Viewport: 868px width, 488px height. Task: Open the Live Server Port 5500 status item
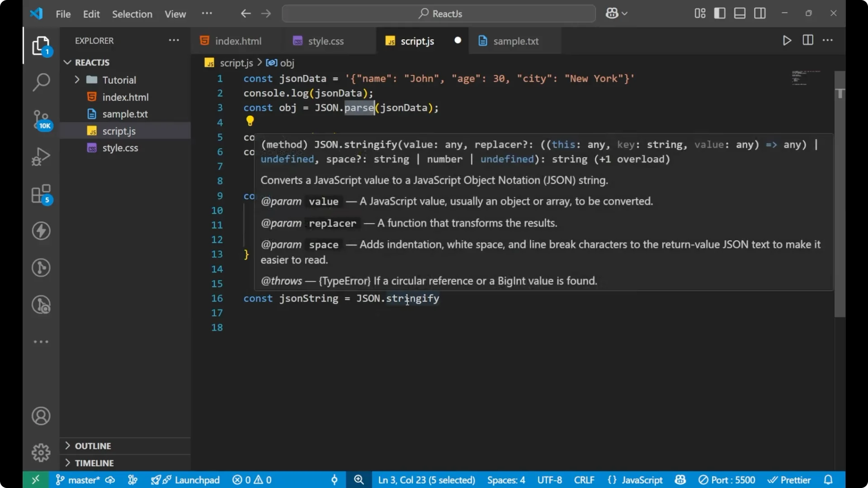click(727, 480)
